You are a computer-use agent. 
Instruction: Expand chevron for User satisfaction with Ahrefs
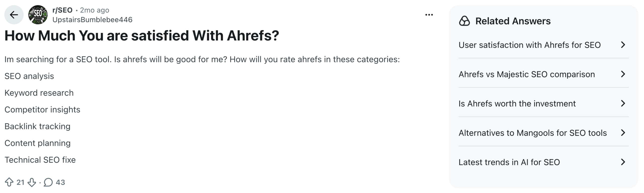pos(623,45)
